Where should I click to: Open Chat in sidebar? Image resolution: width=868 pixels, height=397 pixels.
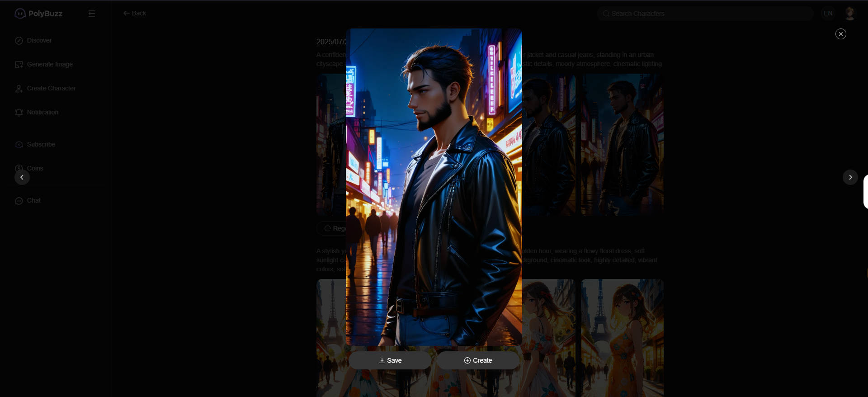[33, 200]
